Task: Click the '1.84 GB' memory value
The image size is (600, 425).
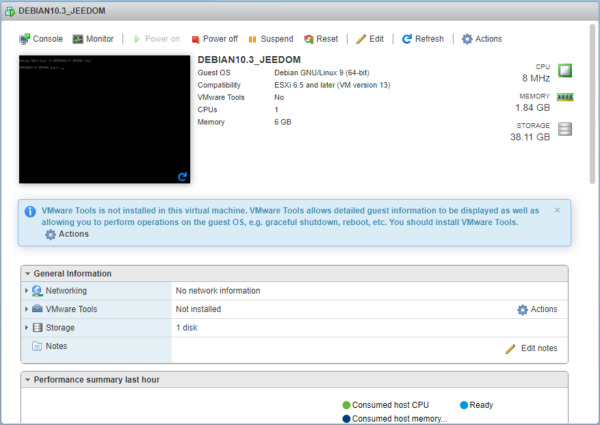Action: (533, 108)
